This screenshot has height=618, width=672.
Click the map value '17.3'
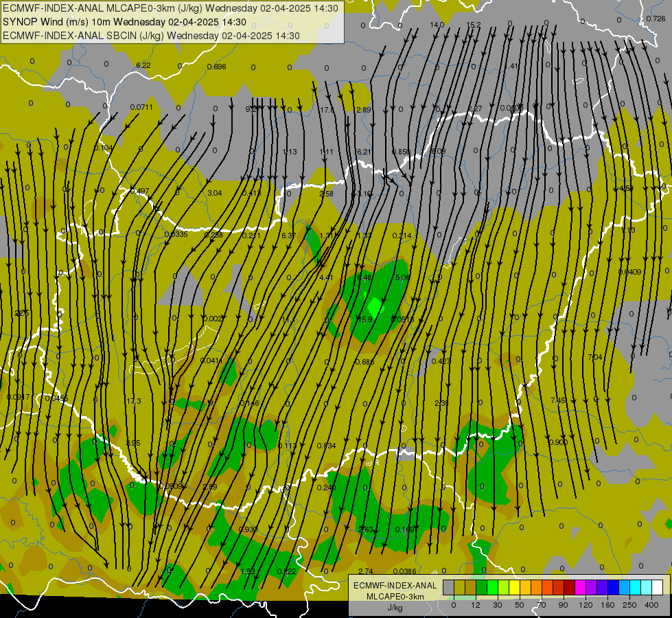pyautogui.click(x=134, y=401)
